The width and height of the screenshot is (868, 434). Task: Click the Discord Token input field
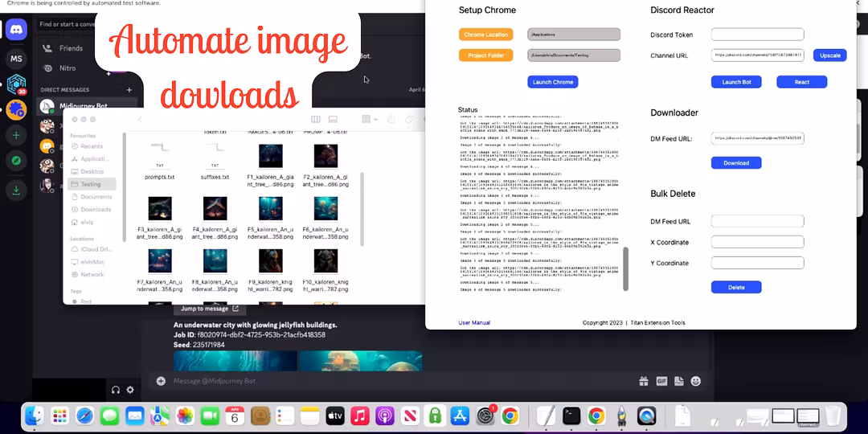pyautogui.click(x=757, y=35)
